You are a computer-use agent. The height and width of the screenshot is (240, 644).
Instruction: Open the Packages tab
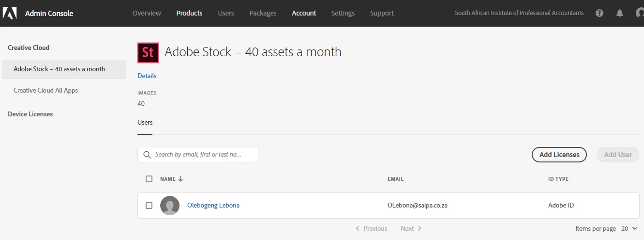click(263, 13)
